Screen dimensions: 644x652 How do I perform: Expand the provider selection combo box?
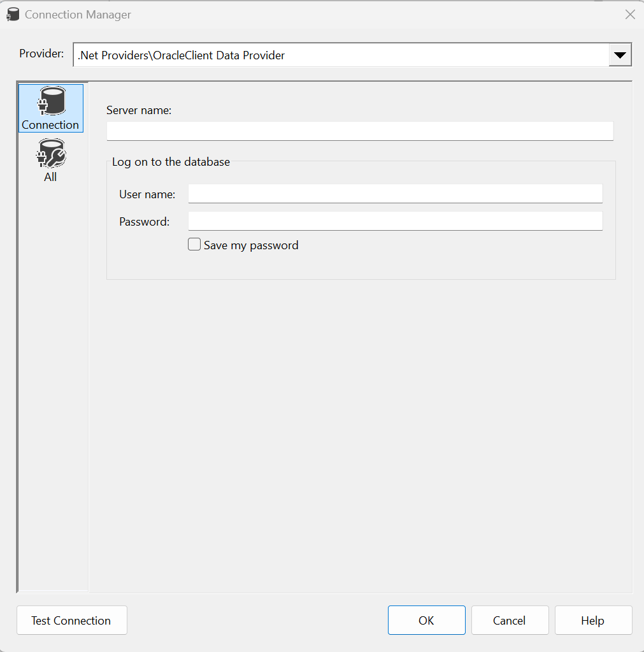(619, 55)
